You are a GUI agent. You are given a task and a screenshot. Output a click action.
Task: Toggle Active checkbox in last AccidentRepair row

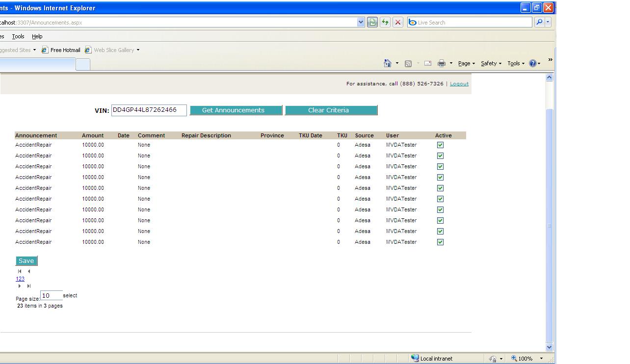(x=440, y=242)
